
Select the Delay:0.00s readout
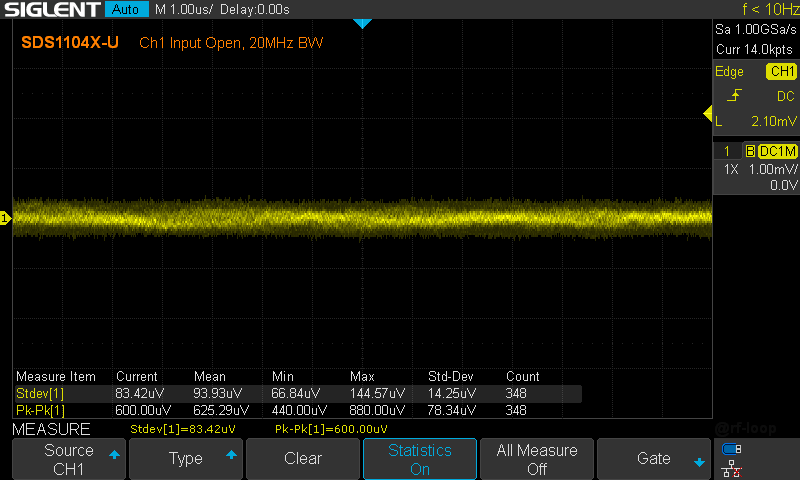(255, 9)
